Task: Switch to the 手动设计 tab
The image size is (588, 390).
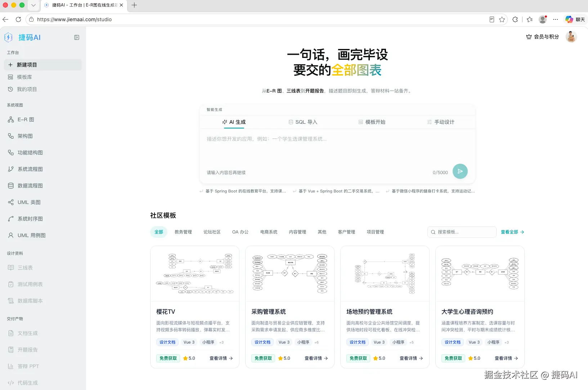Action: click(441, 122)
